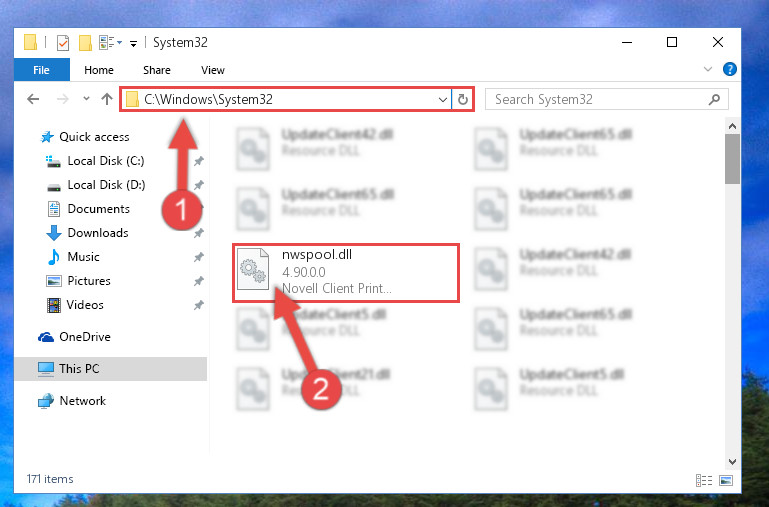Refresh the System32 folder view
769x507 pixels.
(x=462, y=100)
